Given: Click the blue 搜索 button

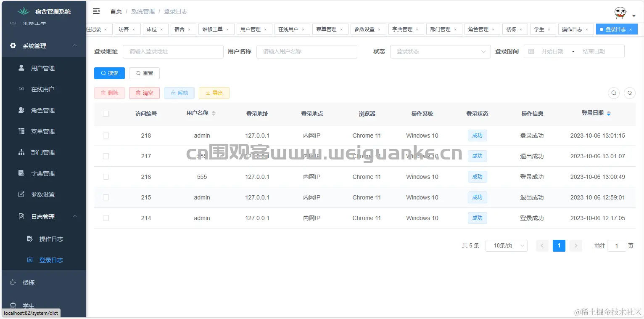Looking at the screenshot, I should pyautogui.click(x=109, y=73).
